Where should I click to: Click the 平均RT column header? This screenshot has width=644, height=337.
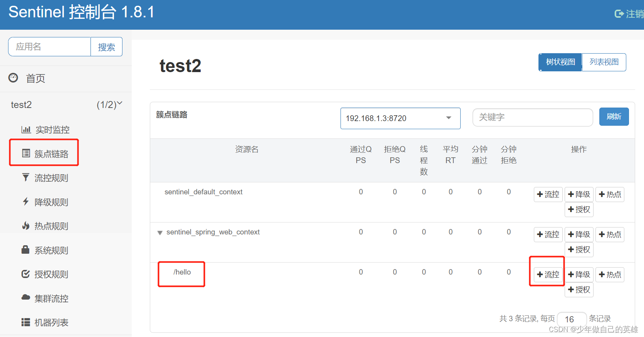coord(451,155)
